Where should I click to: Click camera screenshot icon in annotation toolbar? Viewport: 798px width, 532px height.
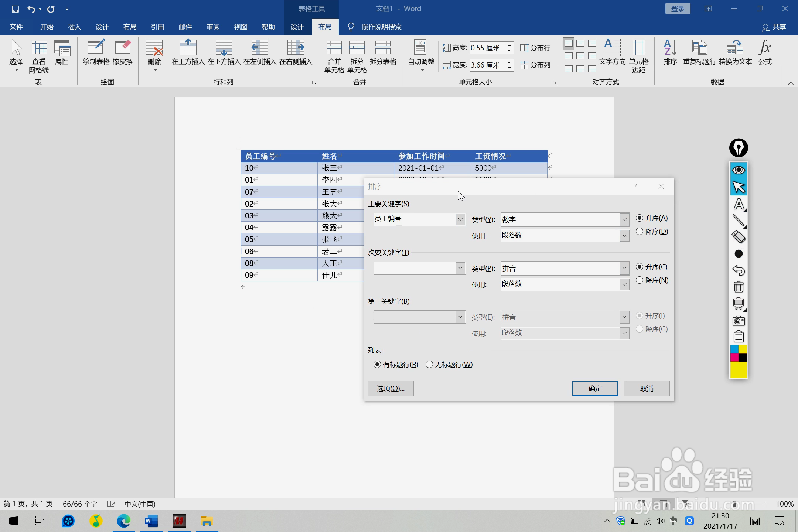point(739,320)
